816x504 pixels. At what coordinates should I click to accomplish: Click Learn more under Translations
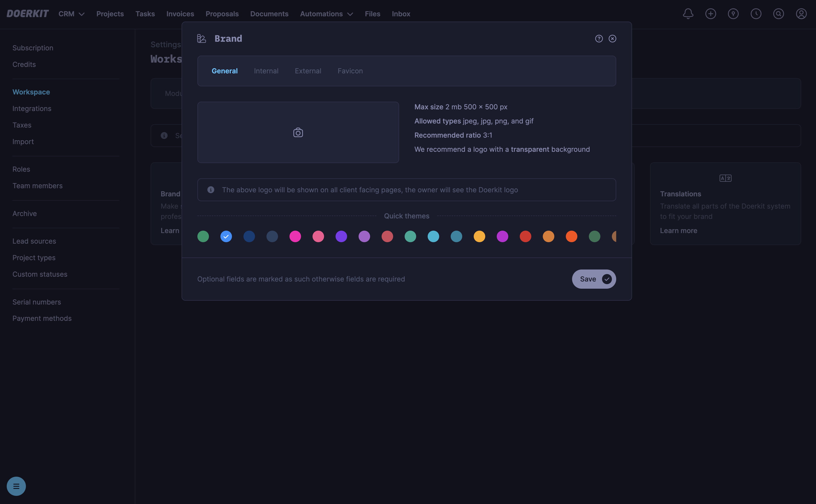(x=678, y=231)
